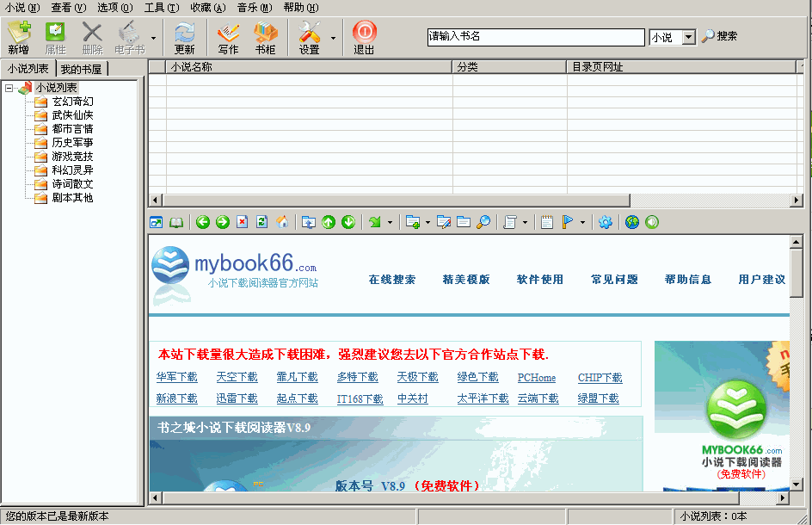812x525 pixels.
Task: Click the green up arrow icon
Action: 329,222
